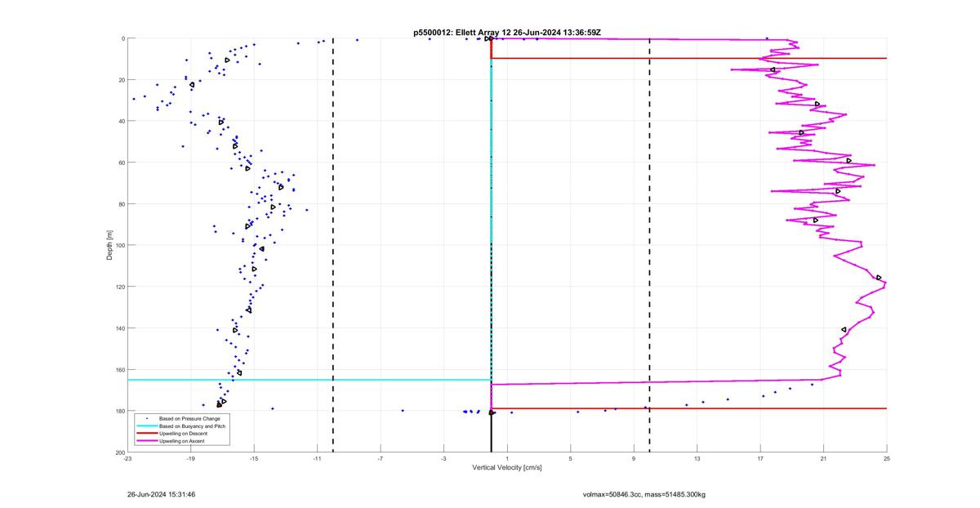This screenshot has height=508, width=980.
Task: Click depth axis tick label '0'
Action: tap(122, 38)
